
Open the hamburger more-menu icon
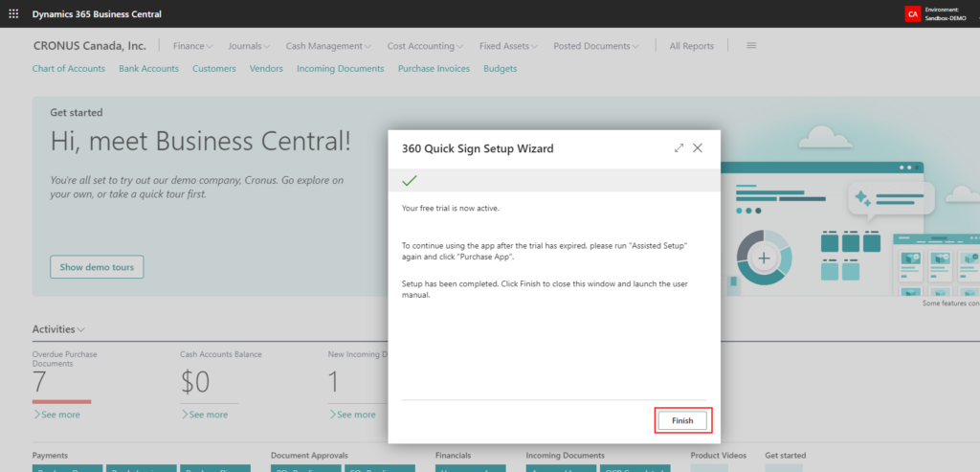point(751,46)
